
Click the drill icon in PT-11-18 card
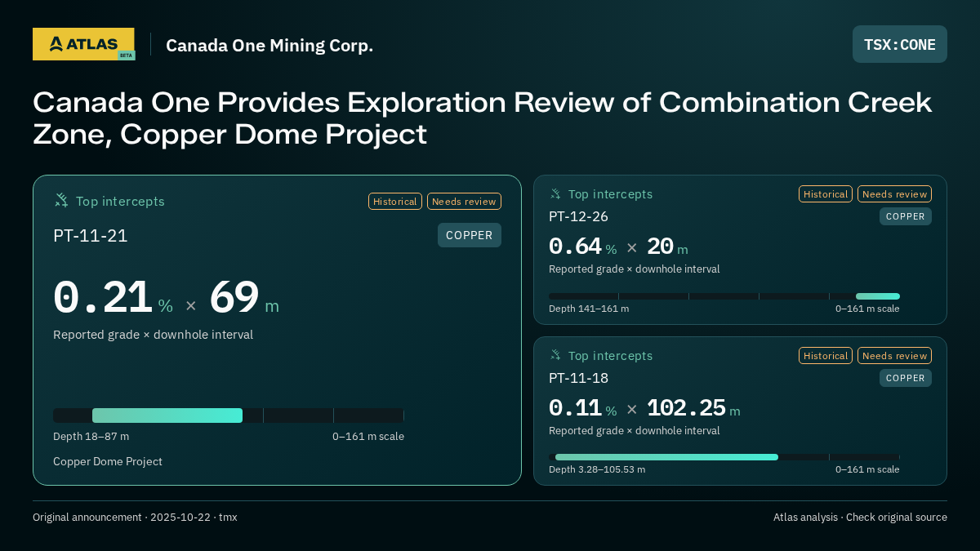pyautogui.click(x=555, y=356)
